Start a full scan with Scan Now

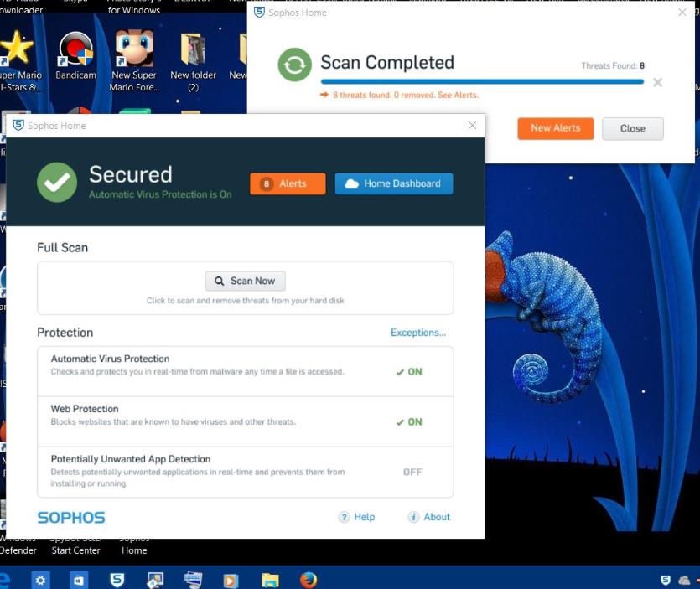click(x=245, y=281)
